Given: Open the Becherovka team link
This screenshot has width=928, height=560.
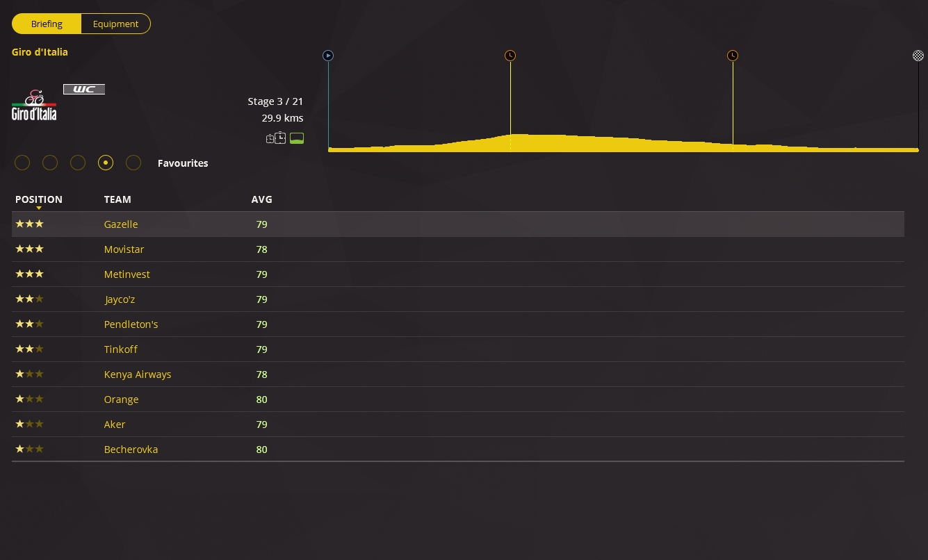Looking at the screenshot, I should tap(131, 450).
